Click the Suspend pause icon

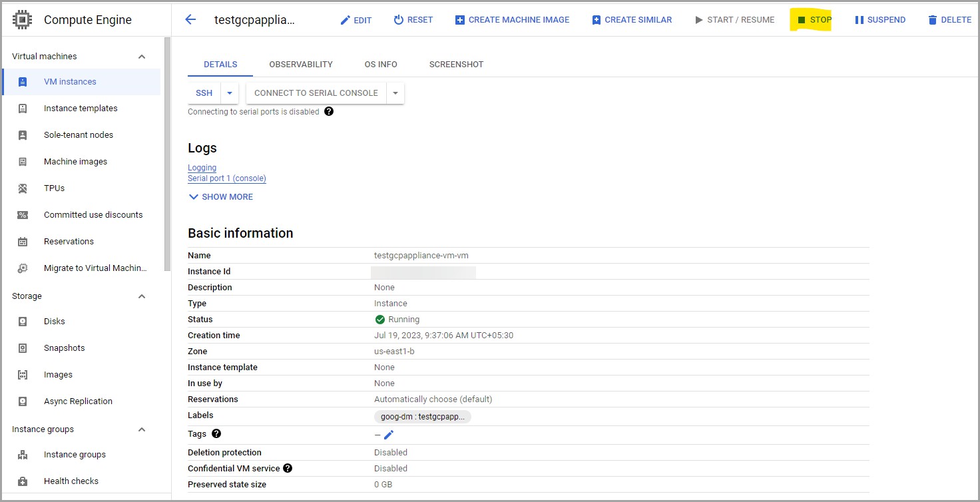point(859,20)
